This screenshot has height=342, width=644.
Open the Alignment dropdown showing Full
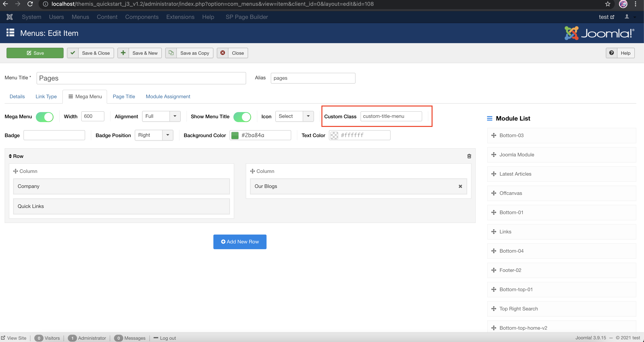click(161, 116)
